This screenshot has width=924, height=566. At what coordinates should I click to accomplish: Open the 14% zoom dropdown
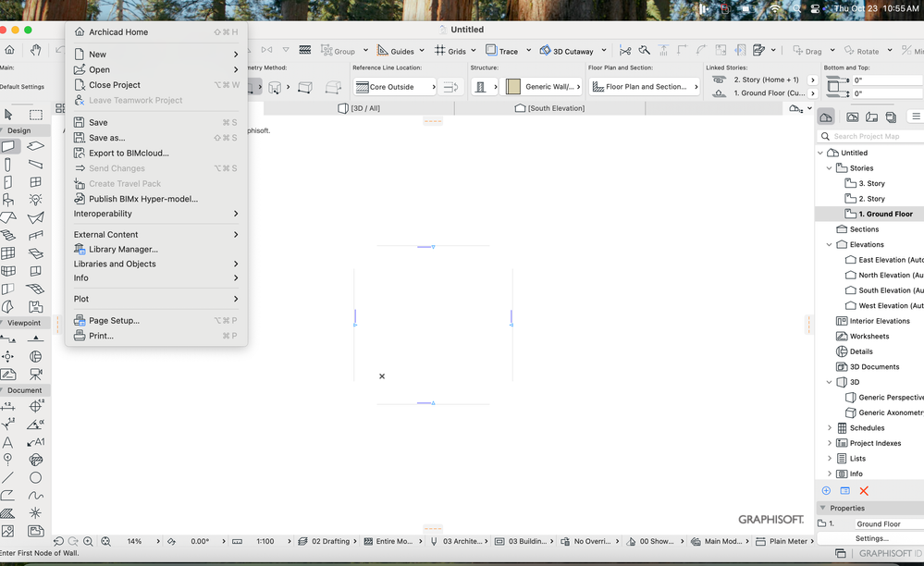point(141,541)
